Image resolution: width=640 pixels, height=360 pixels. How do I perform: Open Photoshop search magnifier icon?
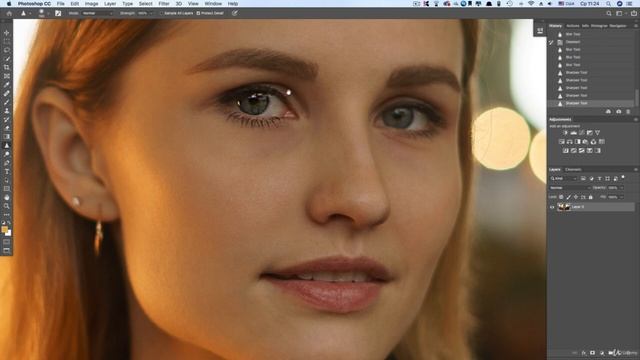[x=609, y=13]
